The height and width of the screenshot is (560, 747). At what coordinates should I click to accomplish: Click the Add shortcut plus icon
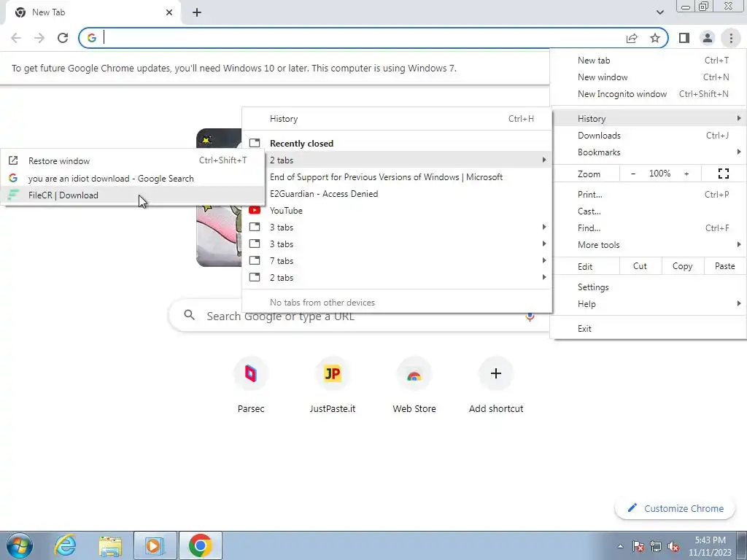[x=496, y=373]
